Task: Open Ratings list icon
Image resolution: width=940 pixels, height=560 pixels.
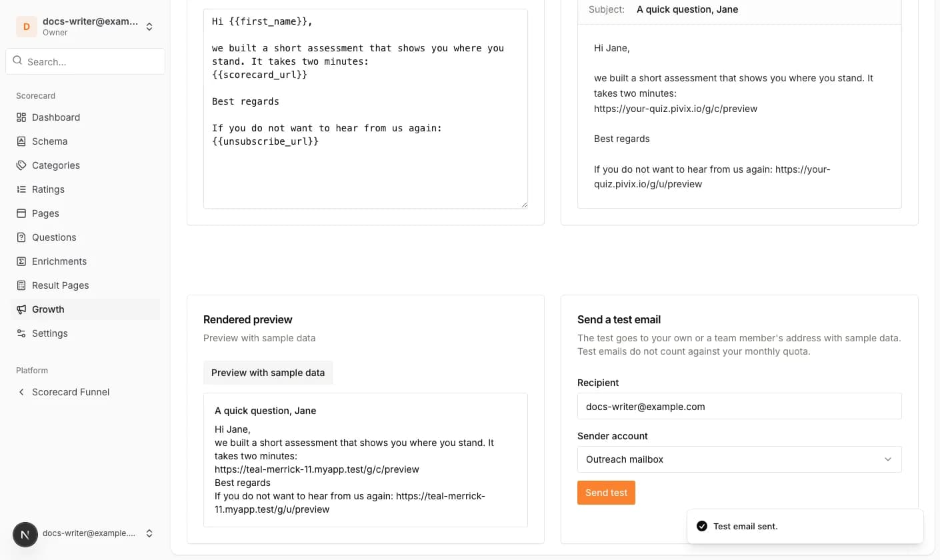Action: [x=21, y=189]
